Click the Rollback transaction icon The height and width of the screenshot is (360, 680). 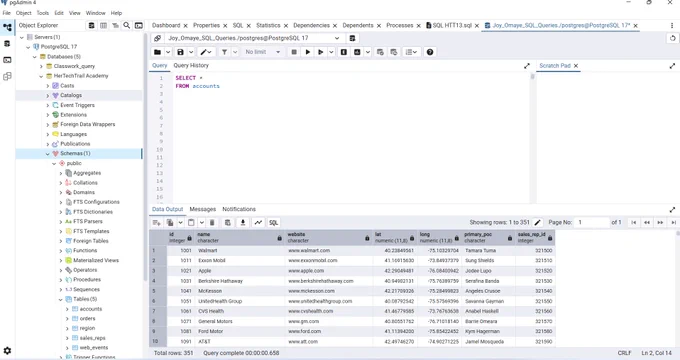[x=394, y=52]
